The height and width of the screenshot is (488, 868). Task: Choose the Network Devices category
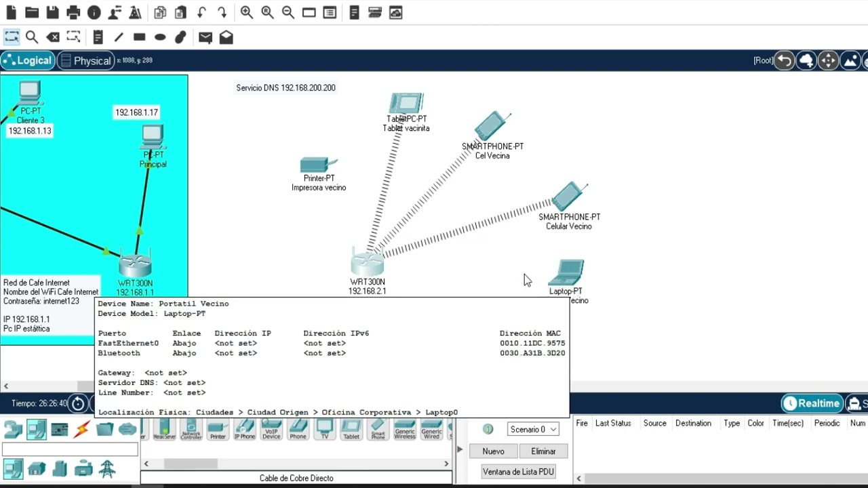pos(13,430)
